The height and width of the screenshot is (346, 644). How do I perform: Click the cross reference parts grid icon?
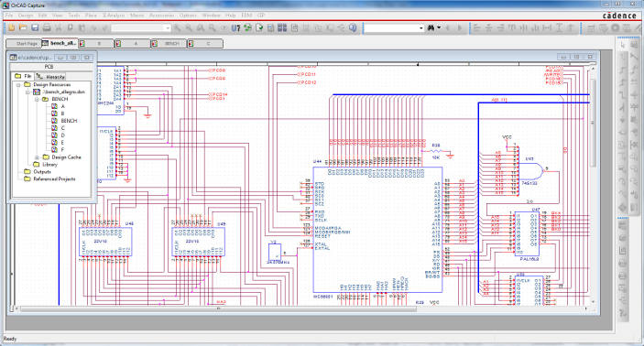(x=282, y=27)
